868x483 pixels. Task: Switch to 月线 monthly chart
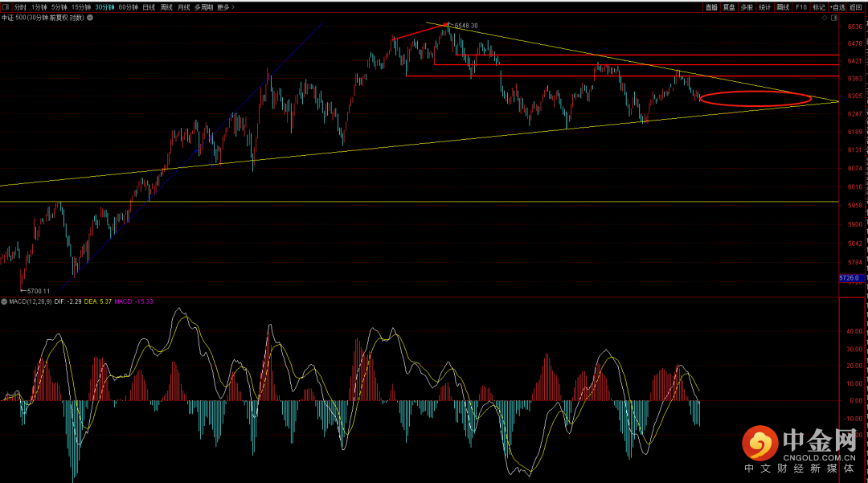tap(184, 7)
